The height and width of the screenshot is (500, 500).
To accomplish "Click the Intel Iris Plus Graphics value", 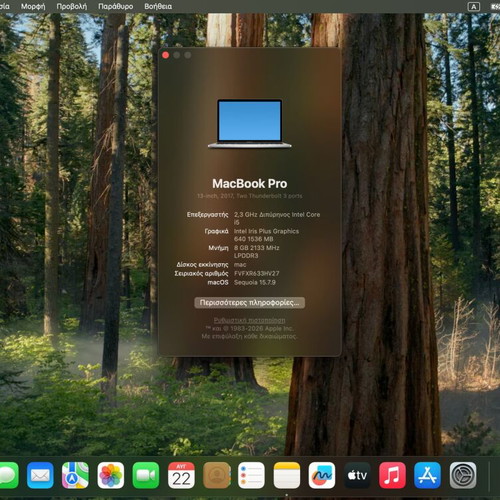I will pyautogui.click(x=266, y=235).
